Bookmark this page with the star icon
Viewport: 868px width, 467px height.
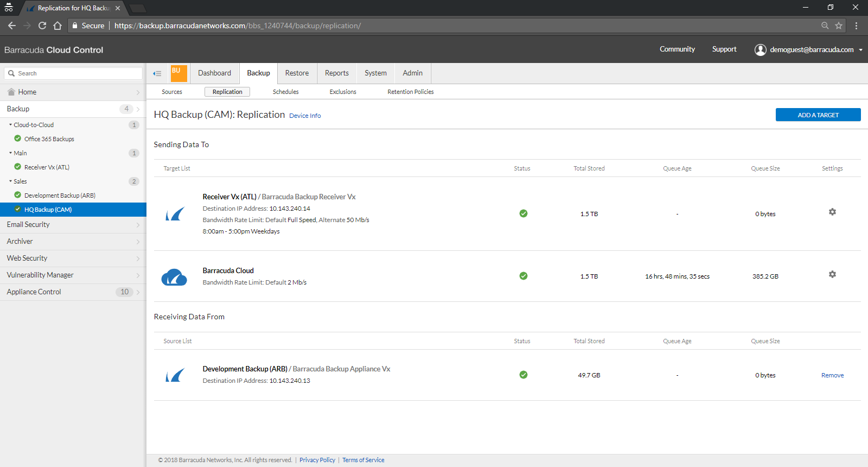[839, 26]
